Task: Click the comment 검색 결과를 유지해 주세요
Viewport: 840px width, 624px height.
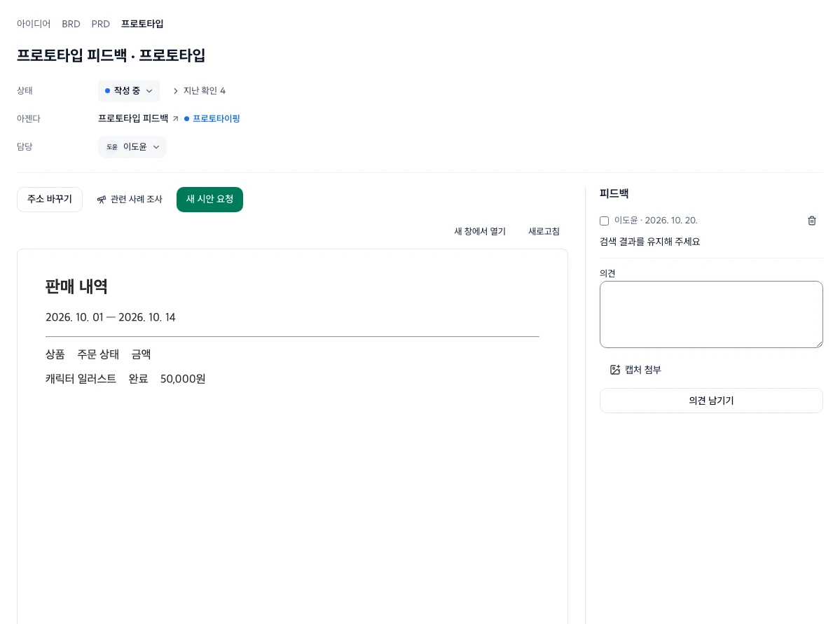Action: (650, 242)
